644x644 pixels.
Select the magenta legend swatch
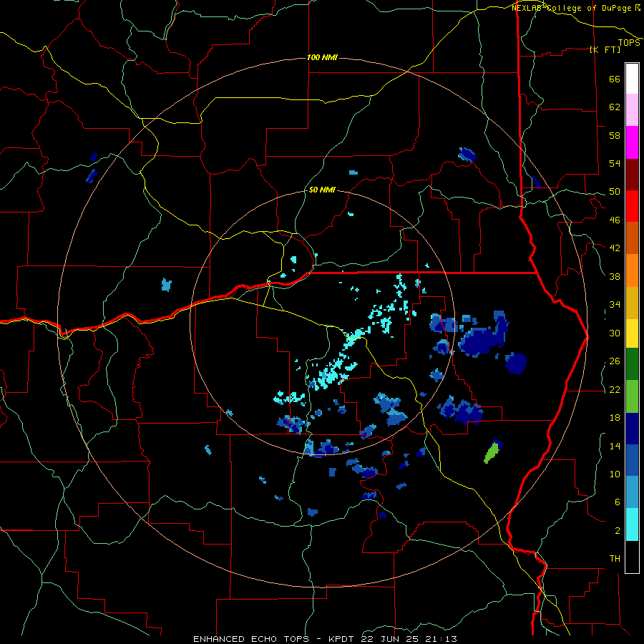coord(632,142)
